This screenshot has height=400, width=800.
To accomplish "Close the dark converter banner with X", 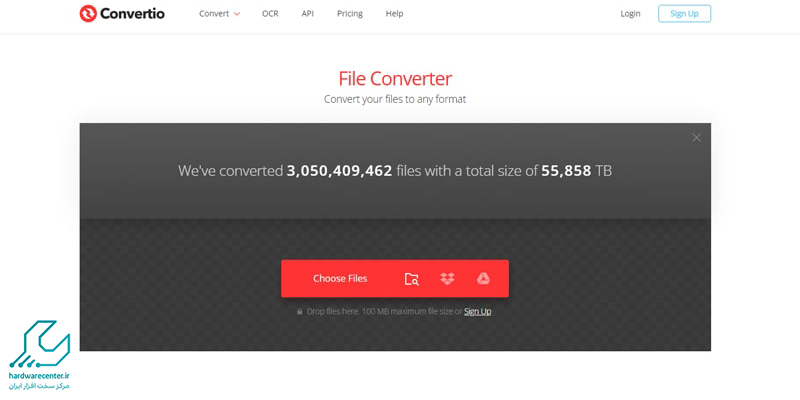I will tap(696, 137).
